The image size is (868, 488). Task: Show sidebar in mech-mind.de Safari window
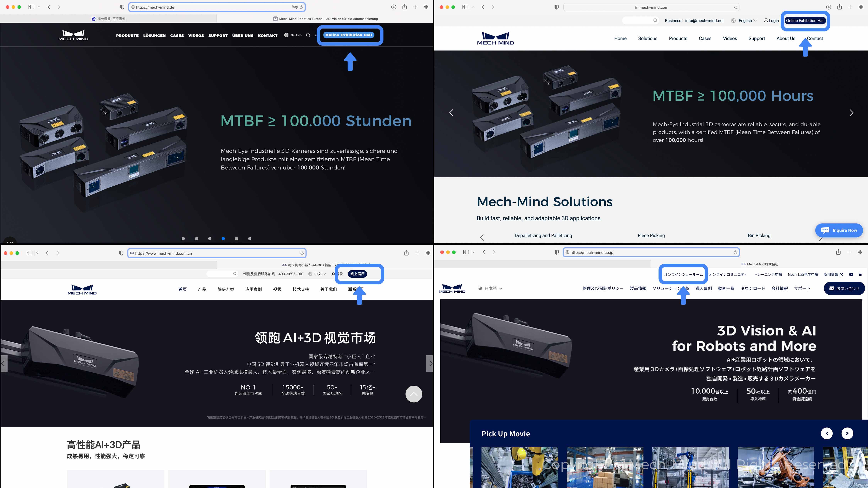31,7
